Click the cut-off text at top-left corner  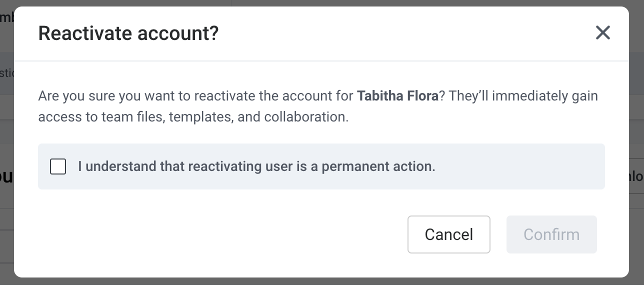(x=6, y=17)
